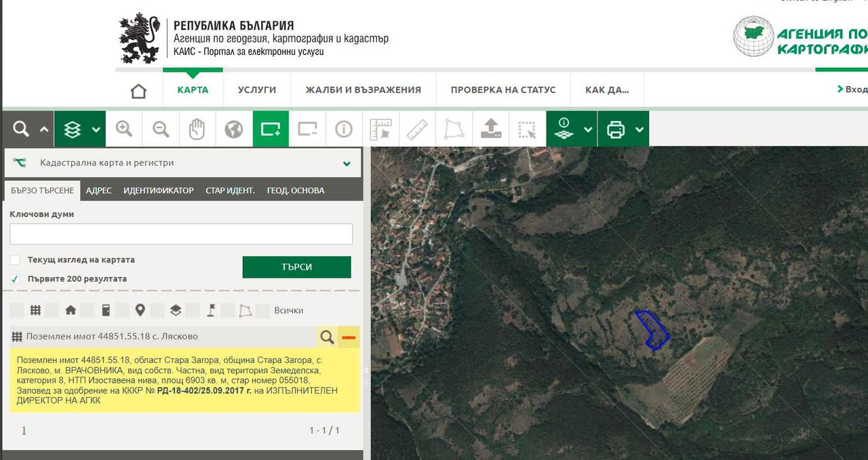Open the УСЛУГИ menu

[x=257, y=89]
